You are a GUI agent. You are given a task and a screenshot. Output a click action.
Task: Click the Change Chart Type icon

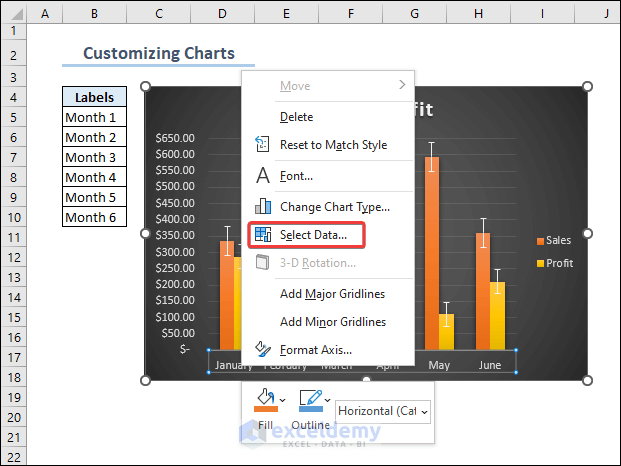coord(263,207)
